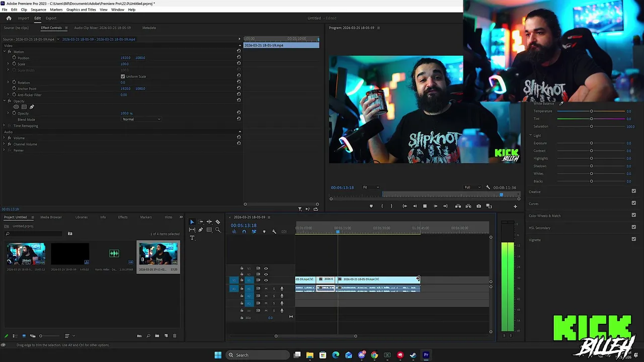Select the Pen tool in tools panel

(x=200, y=230)
